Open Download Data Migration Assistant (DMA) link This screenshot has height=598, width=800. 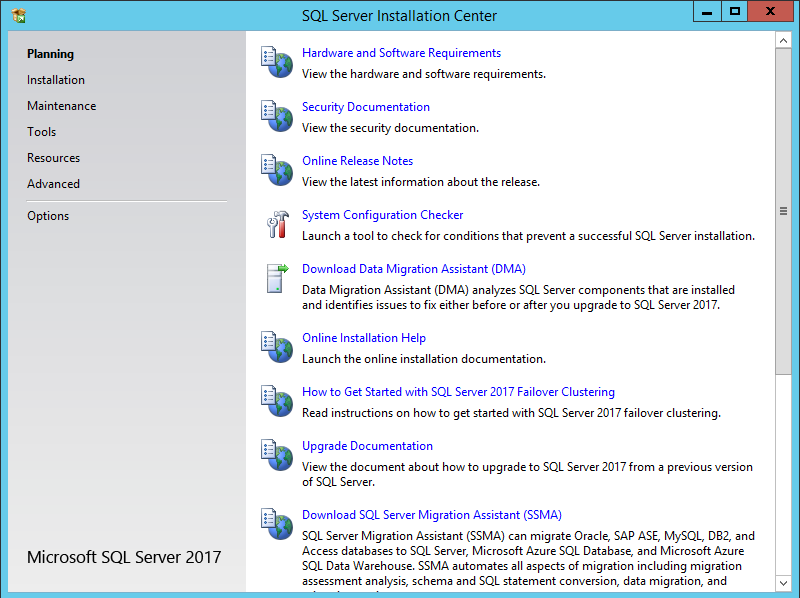[414, 269]
